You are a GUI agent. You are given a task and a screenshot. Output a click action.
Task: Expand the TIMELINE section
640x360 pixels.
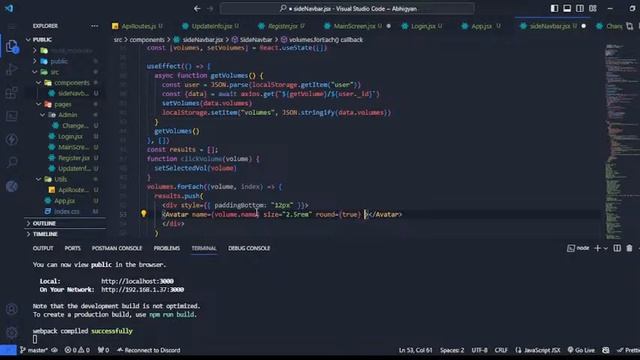pos(45,234)
